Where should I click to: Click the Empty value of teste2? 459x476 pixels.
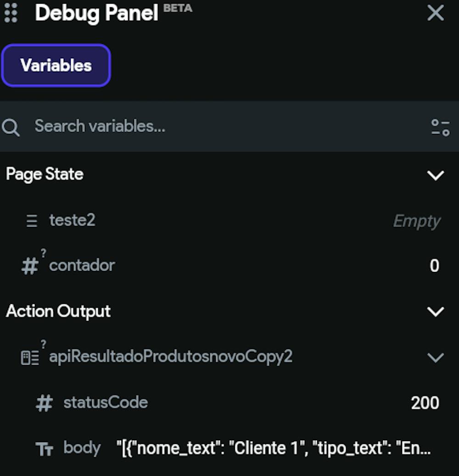point(416,221)
